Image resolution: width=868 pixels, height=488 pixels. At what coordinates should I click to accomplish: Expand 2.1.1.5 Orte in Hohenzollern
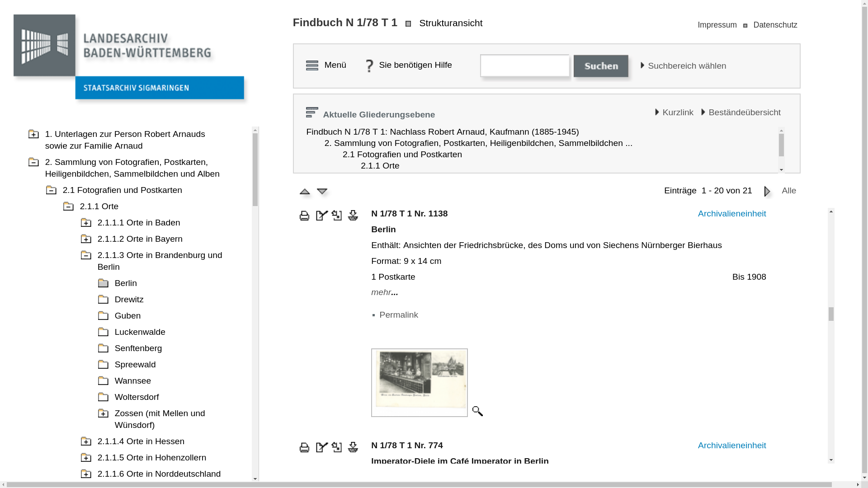pyautogui.click(x=86, y=458)
